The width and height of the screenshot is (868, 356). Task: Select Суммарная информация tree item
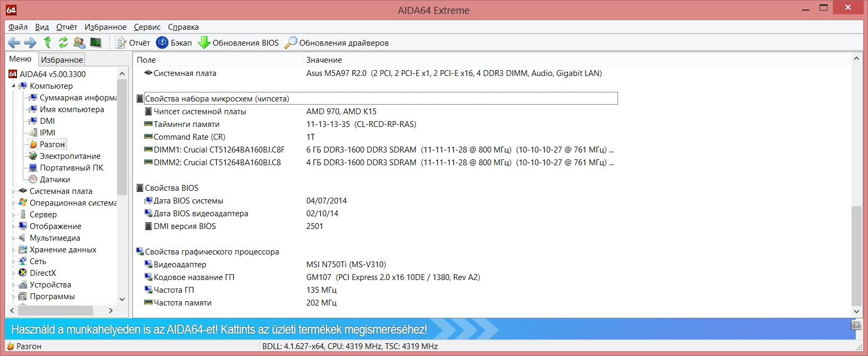coord(73,98)
